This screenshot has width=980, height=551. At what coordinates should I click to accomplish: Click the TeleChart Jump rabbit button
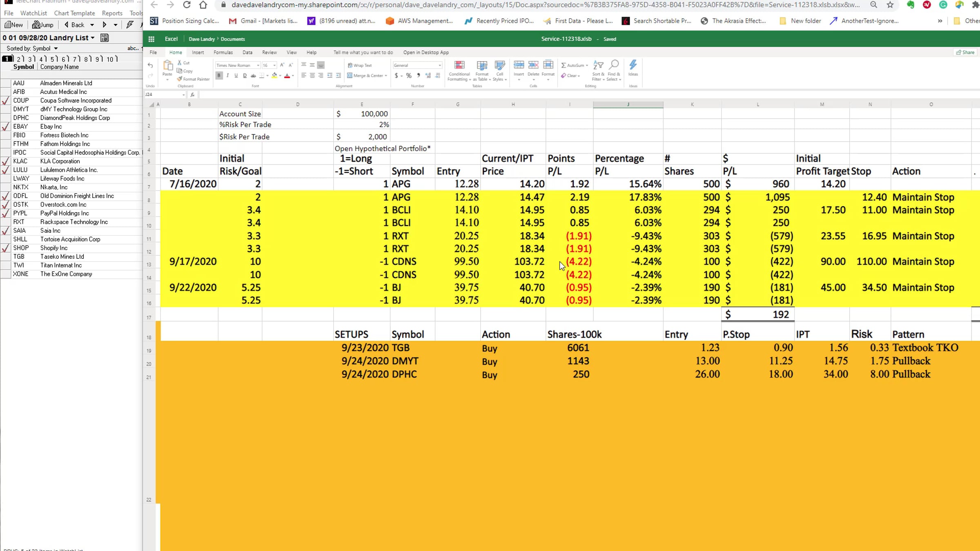[43, 25]
